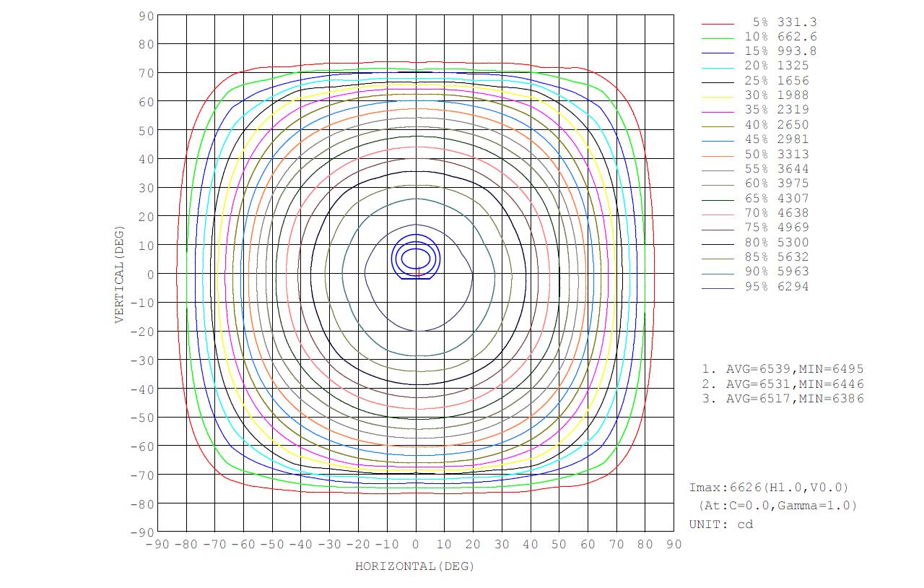Click the UNIT: cd label
The image size is (924, 588).
tap(721, 524)
